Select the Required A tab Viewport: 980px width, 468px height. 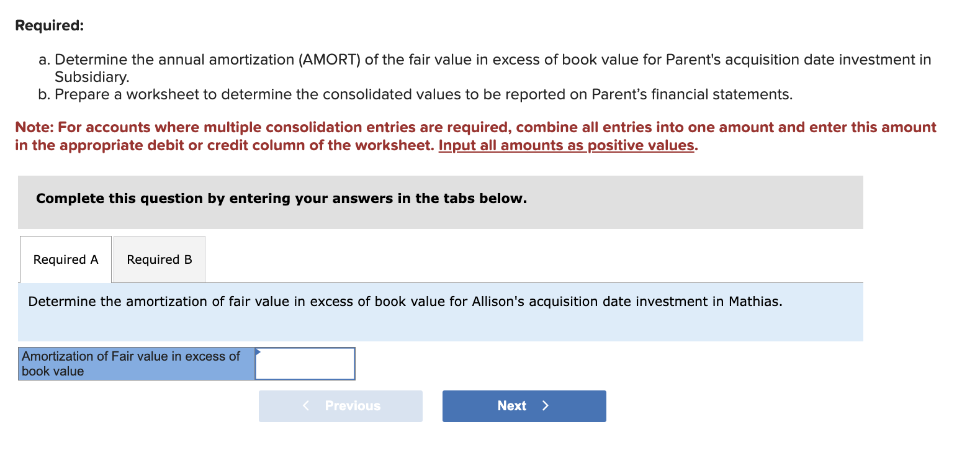[x=65, y=259]
